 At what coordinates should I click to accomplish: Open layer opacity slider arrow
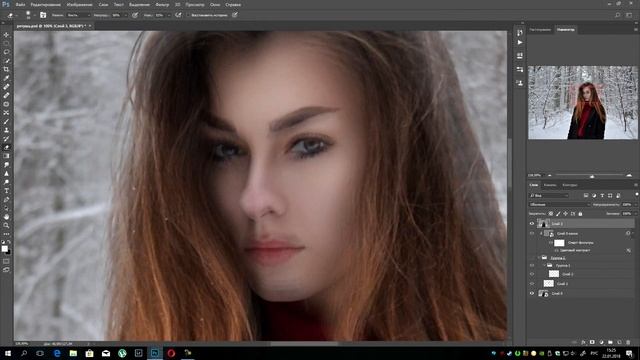[636, 204]
